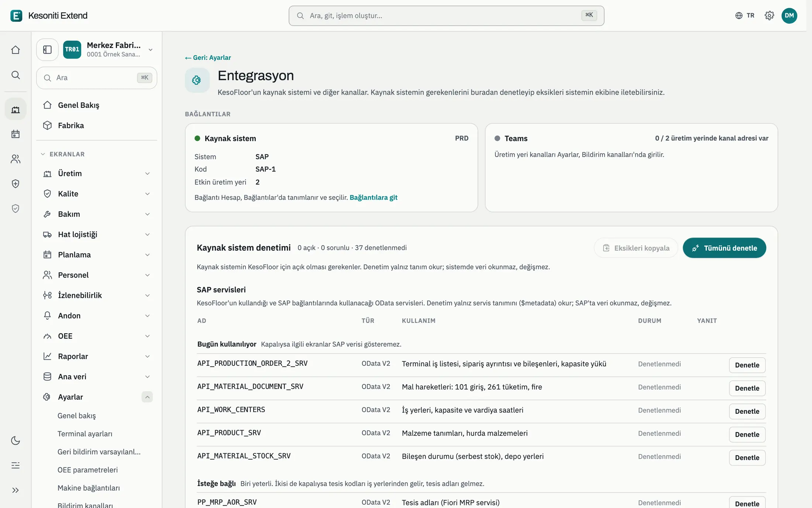Screen dimensions: 812x508
Task: Open the calendar icon in left rail
Action: coord(16,134)
